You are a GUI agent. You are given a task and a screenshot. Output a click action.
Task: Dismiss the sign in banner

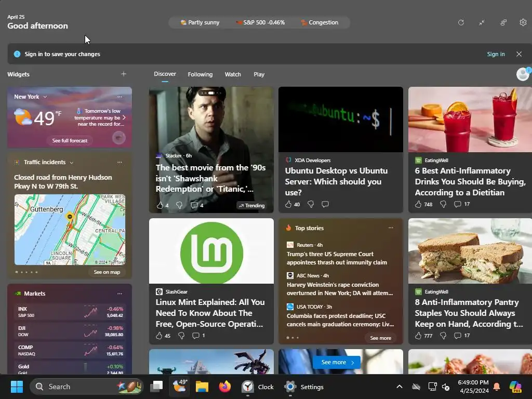[519, 54]
